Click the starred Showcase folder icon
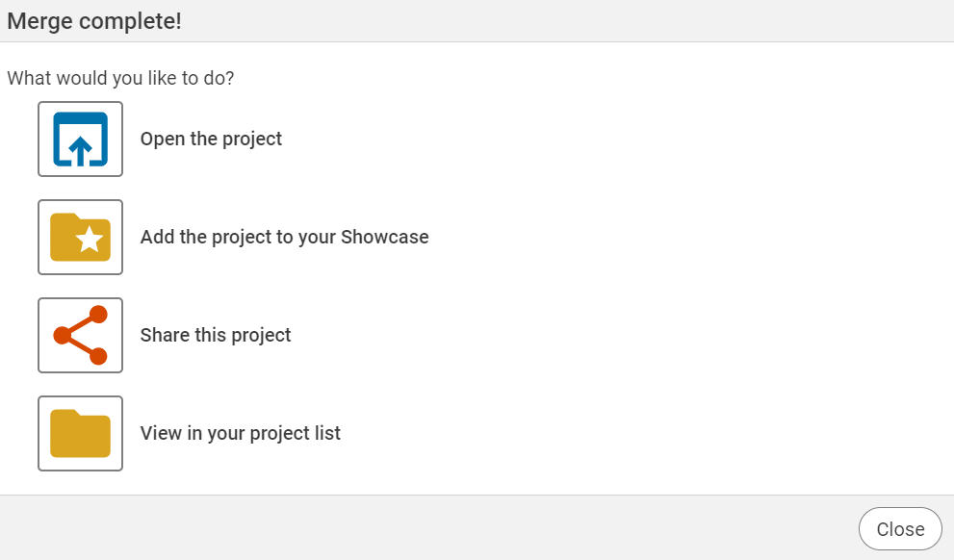Viewport: 954px width, 560px height. click(x=80, y=238)
